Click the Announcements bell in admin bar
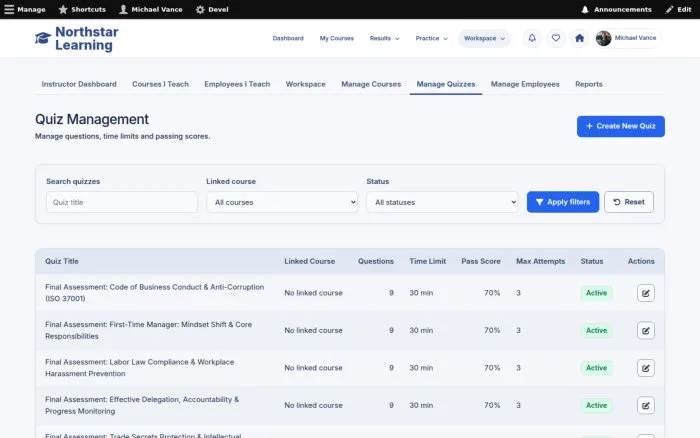Screen dimensions: 700x438 (x=585, y=9)
